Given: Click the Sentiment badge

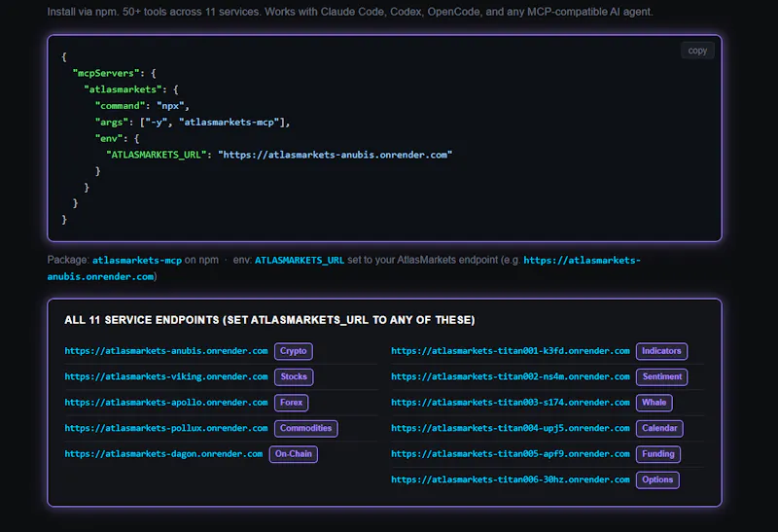Looking at the screenshot, I should 662,376.
